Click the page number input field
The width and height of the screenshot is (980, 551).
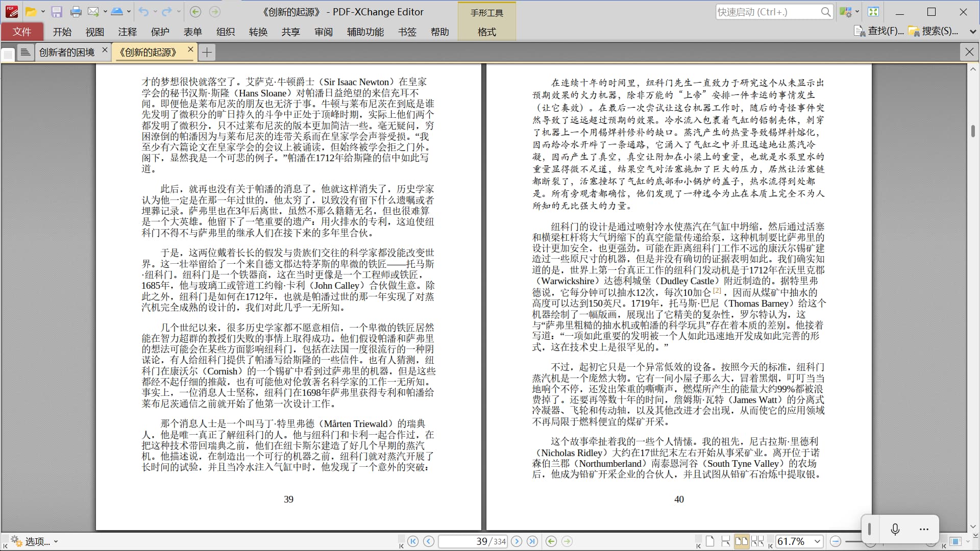(472, 541)
